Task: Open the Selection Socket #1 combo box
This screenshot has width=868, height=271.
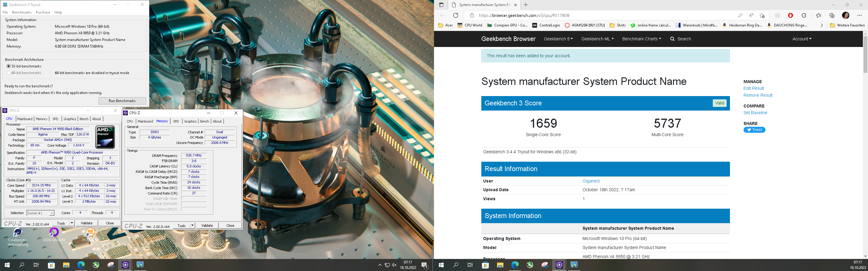Action: coord(40,213)
